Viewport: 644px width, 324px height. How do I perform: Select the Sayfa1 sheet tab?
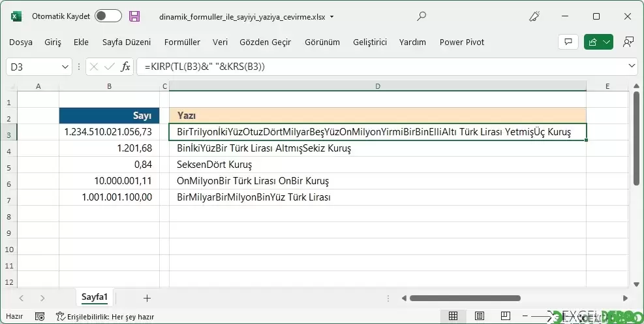(95, 297)
